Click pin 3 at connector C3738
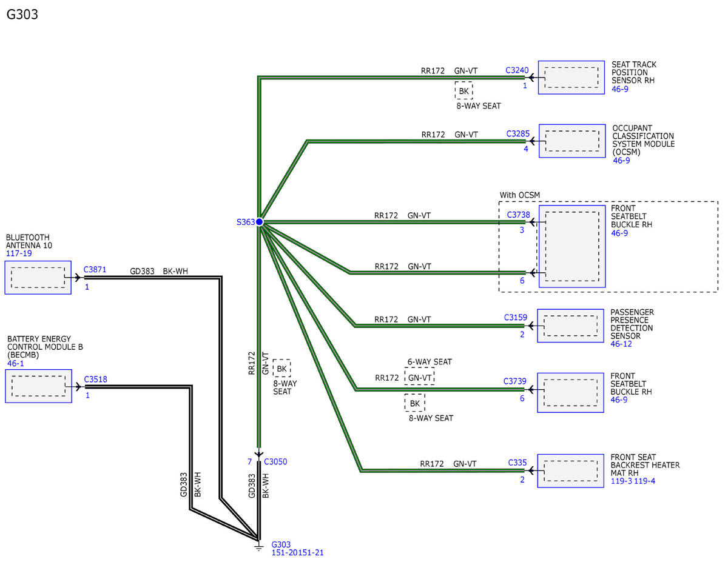The height and width of the screenshot is (562, 728). (522, 230)
